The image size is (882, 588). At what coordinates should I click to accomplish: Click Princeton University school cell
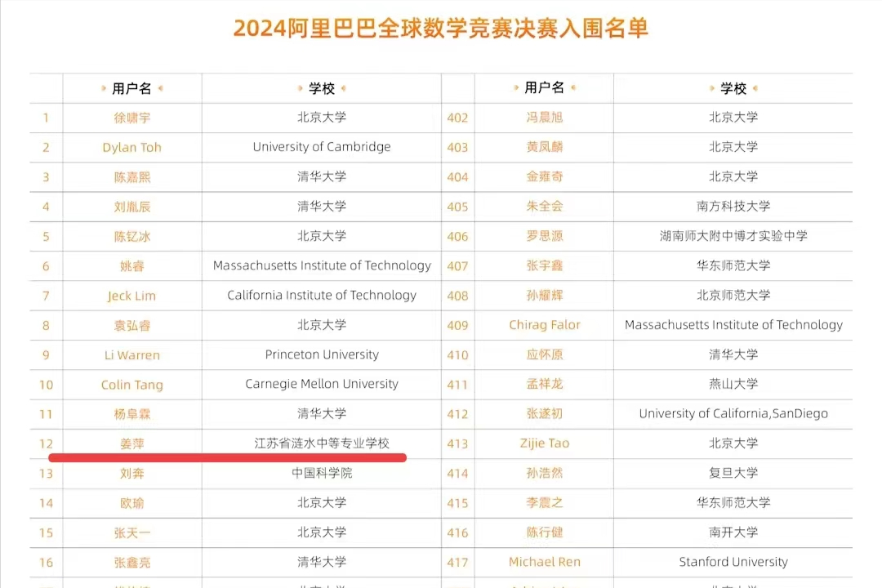[x=322, y=354]
